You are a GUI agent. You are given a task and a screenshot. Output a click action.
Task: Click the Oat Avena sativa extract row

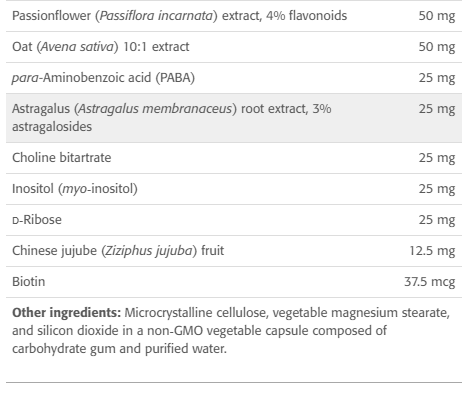point(234,47)
